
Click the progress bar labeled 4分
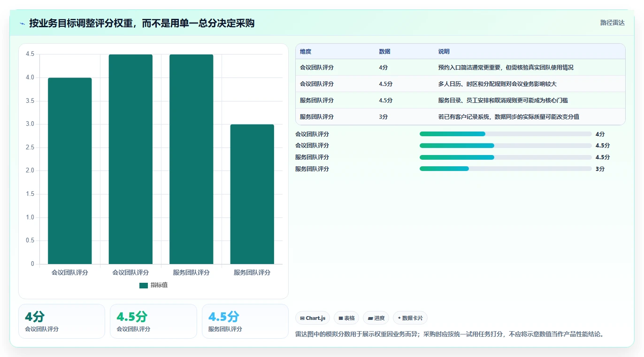[506, 134]
